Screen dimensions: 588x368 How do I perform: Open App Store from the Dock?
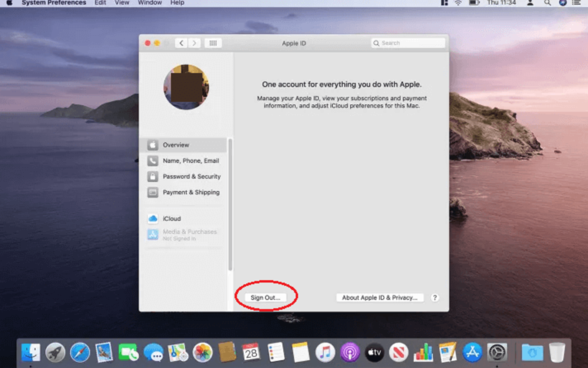coord(472,353)
